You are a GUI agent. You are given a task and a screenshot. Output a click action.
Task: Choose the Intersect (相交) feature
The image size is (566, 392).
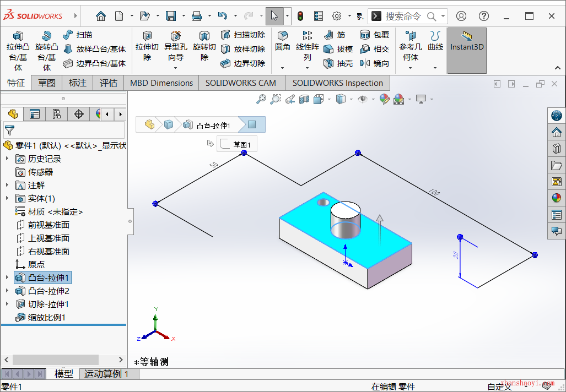point(375,49)
